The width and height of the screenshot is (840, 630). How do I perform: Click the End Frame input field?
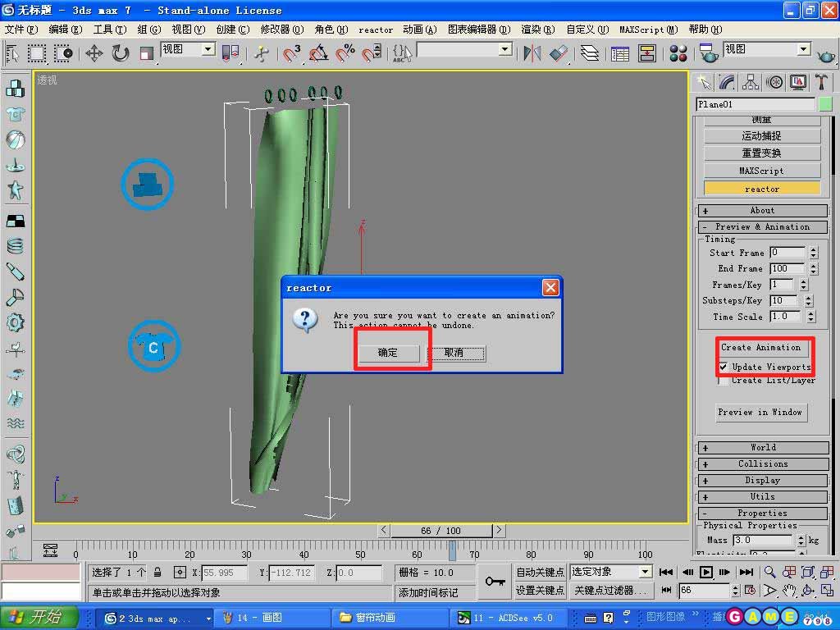[x=787, y=268]
